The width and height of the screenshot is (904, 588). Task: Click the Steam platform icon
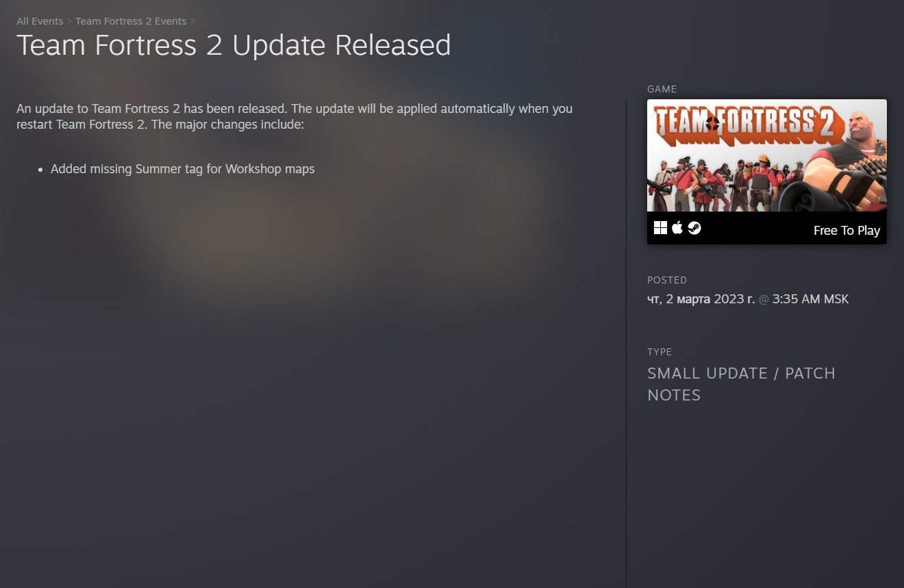[694, 228]
